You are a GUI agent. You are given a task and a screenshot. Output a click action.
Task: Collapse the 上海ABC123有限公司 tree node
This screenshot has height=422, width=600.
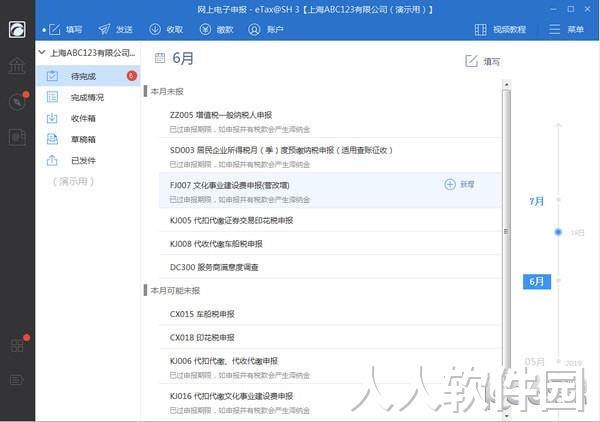42,52
